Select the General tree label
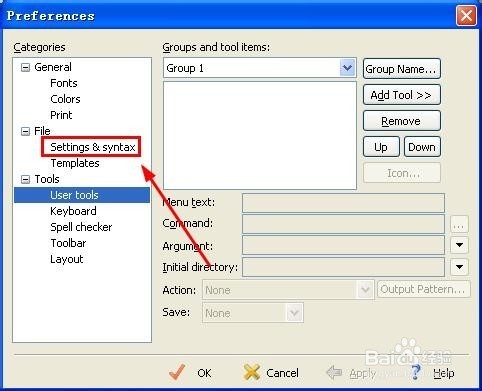Image resolution: width=482 pixels, height=391 pixels. click(x=53, y=67)
